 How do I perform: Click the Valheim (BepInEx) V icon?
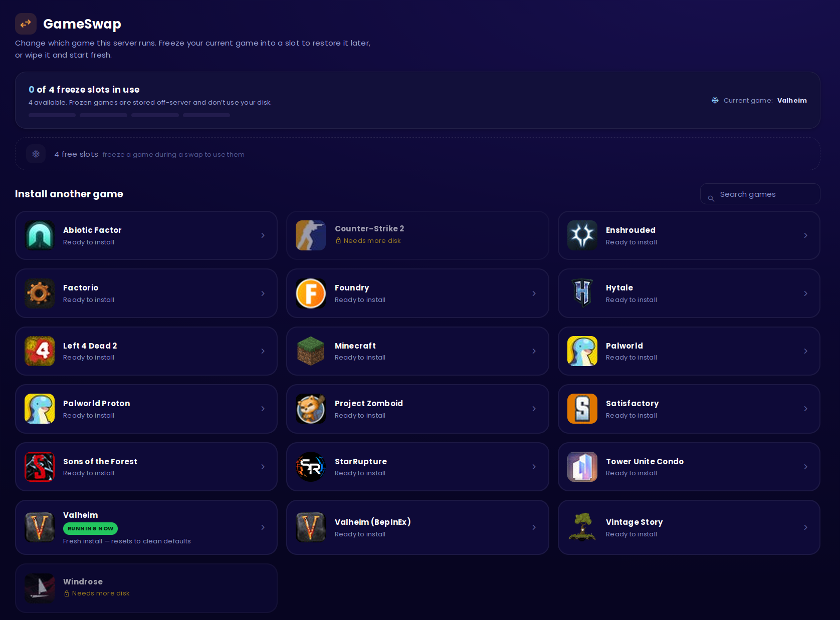click(311, 527)
